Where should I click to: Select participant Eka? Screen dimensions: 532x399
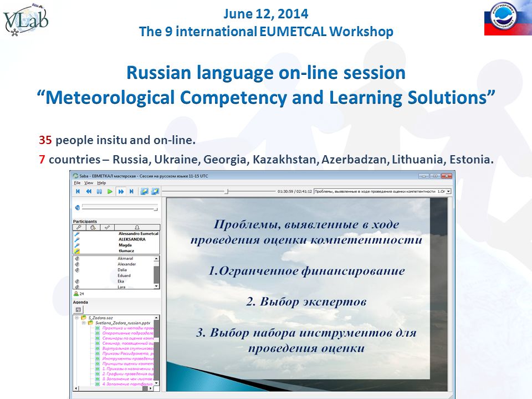pyautogui.click(x=121, y=282)
